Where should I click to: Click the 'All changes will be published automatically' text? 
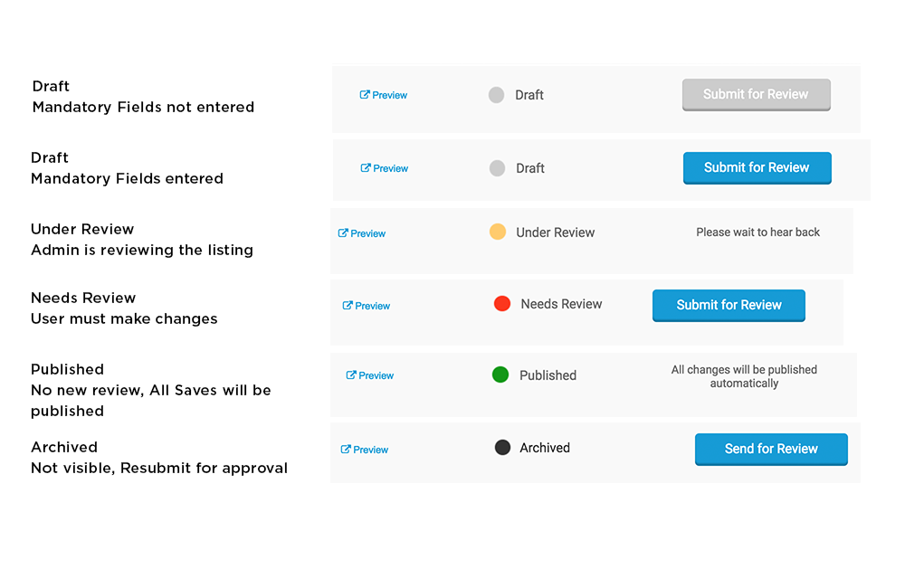point(744,376)
